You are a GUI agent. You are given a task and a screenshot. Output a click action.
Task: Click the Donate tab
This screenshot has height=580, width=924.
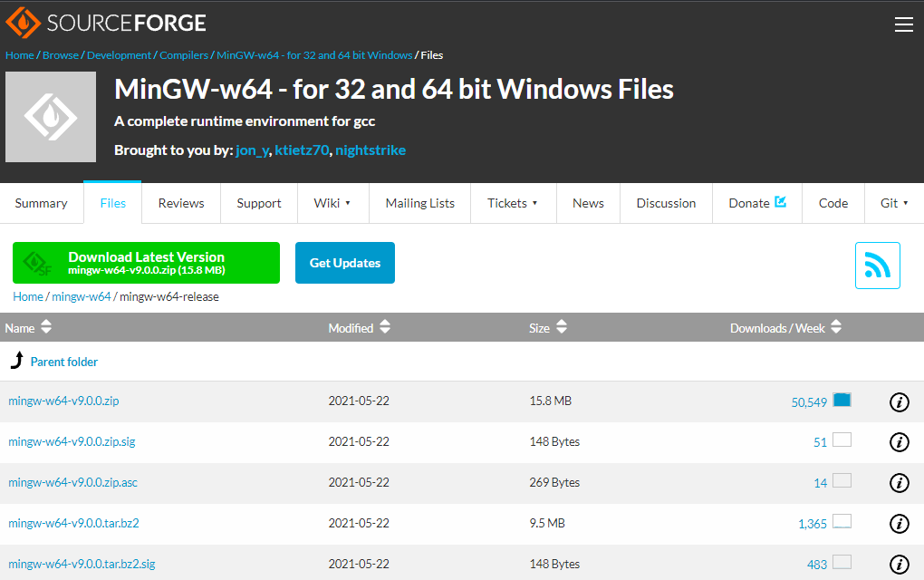(757, 203)
